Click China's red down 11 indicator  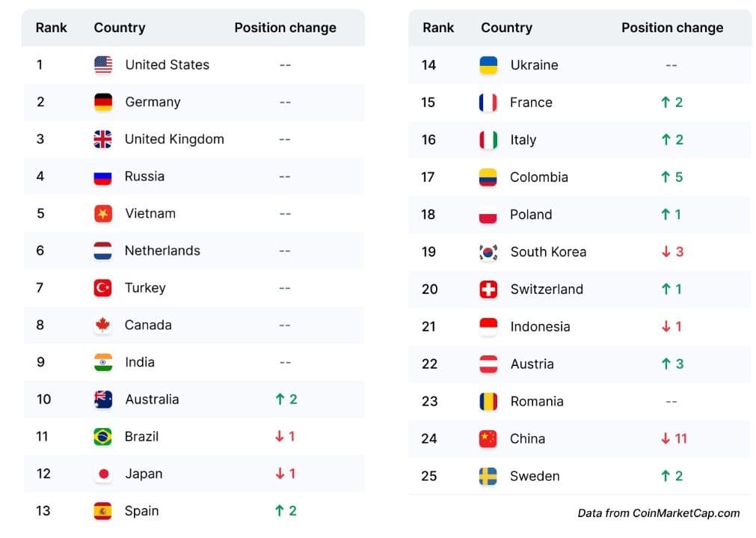tap(674, 439)
